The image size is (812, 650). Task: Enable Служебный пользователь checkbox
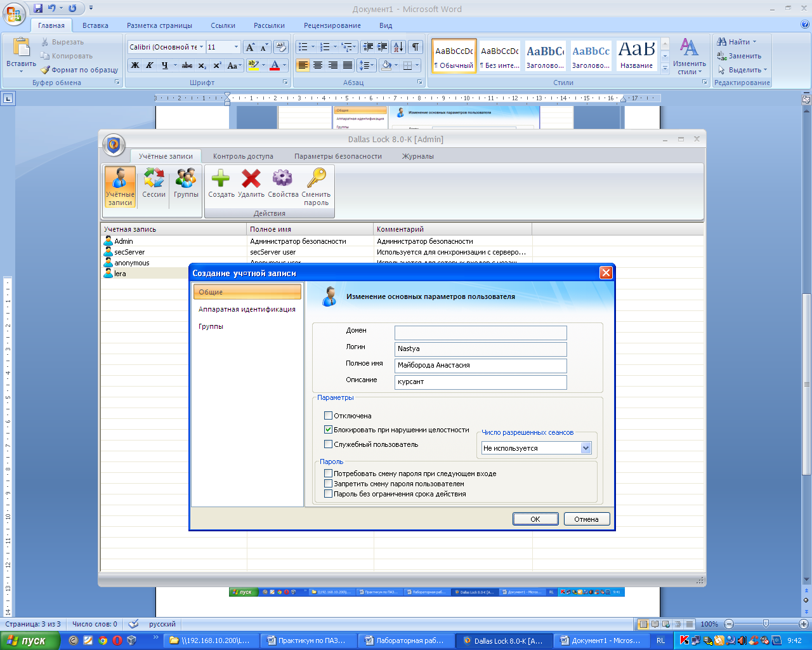tap(328, 444)
